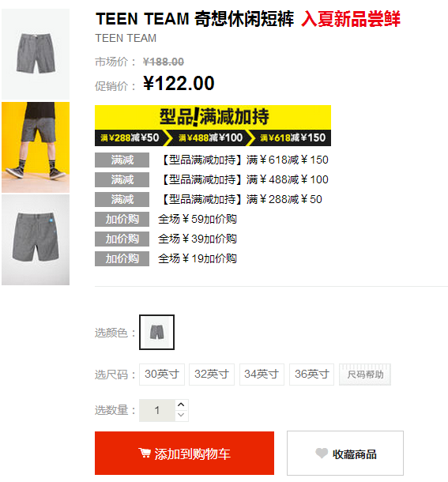The height and width of the screenshot is (482, 448).
Task: Select the grey shorts color swatch
Action: (x=156, y=332)
